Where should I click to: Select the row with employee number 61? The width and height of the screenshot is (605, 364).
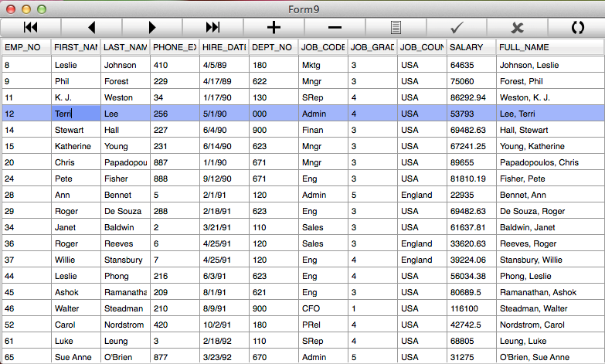(x=303, y=341)
